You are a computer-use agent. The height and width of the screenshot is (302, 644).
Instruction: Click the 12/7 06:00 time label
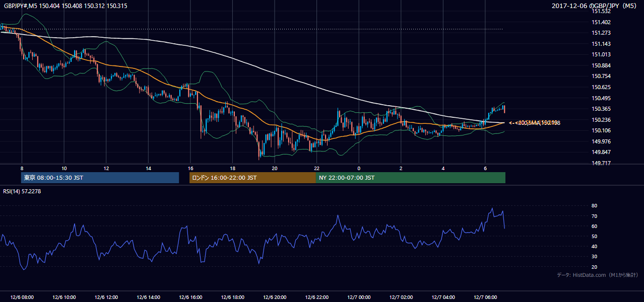pos(485,297)
